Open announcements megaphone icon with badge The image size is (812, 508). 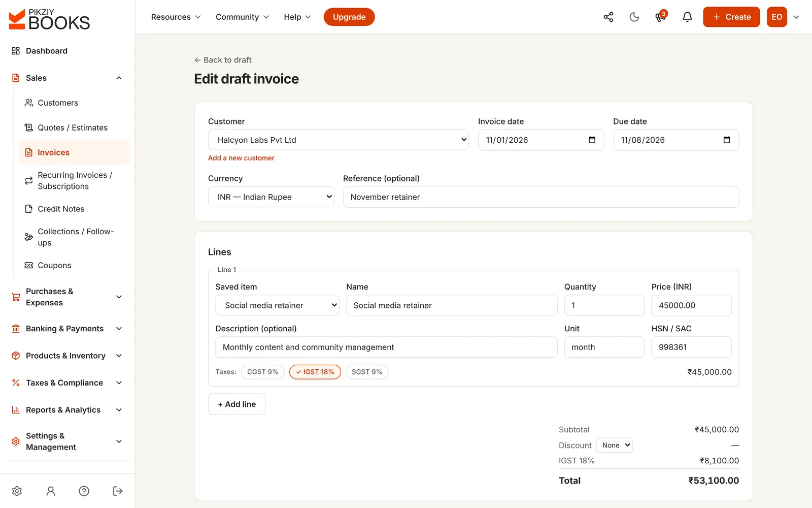pyautogui.click(x=660, y=17)
